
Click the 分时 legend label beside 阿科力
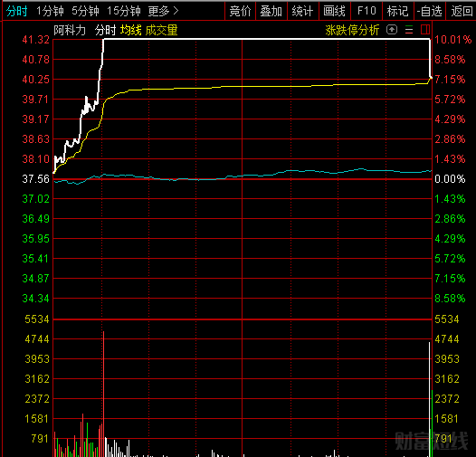click(105, 30)
